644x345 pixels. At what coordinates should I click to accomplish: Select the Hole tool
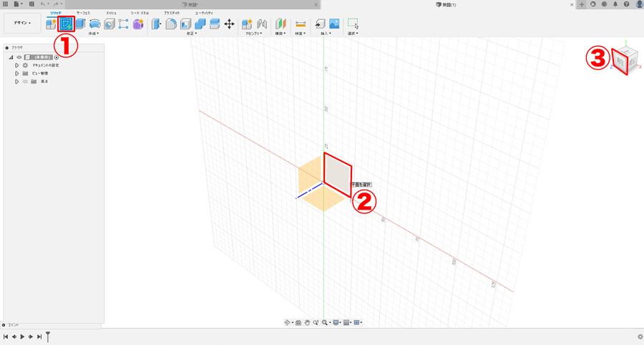109,24
